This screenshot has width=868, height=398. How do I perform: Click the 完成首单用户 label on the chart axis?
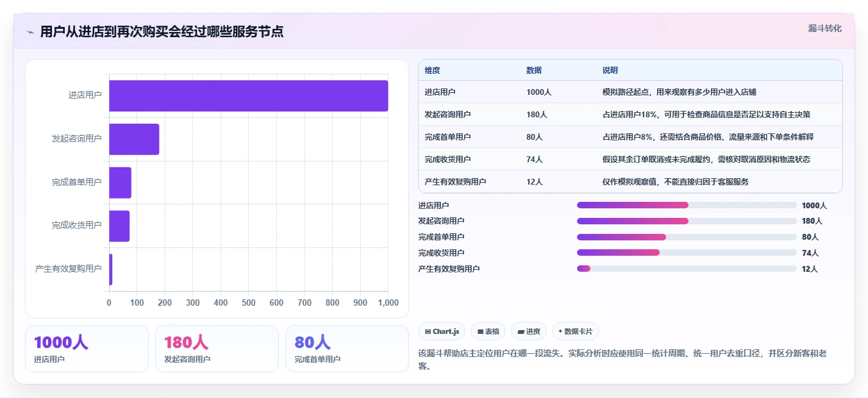77,183
